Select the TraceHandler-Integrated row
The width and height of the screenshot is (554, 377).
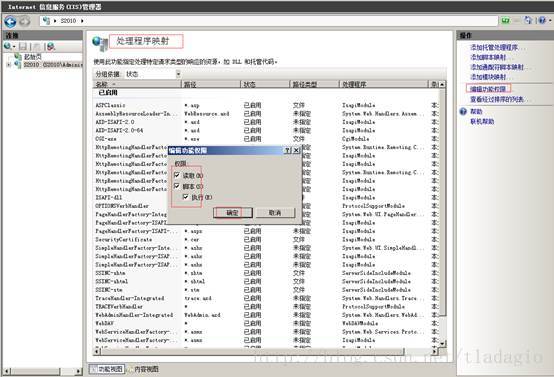[x=267, y=298]
